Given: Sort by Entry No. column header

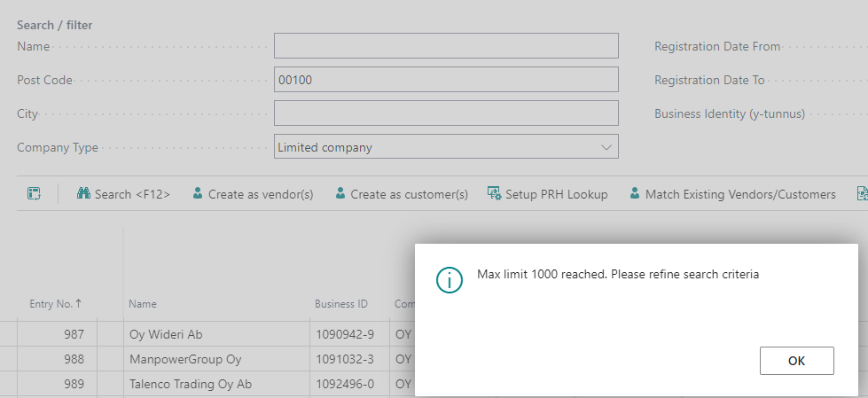Looking at the screenshot, I should (55, 303).
